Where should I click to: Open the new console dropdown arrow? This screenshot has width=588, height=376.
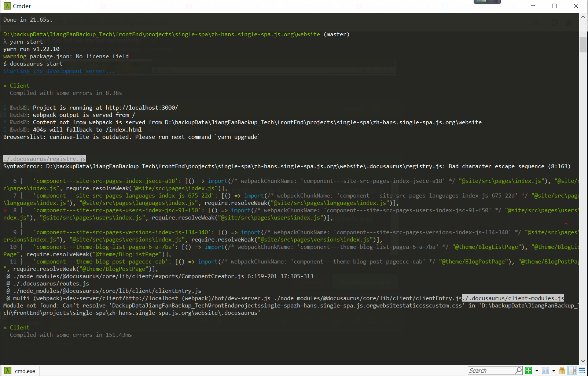tap(537, 371)
